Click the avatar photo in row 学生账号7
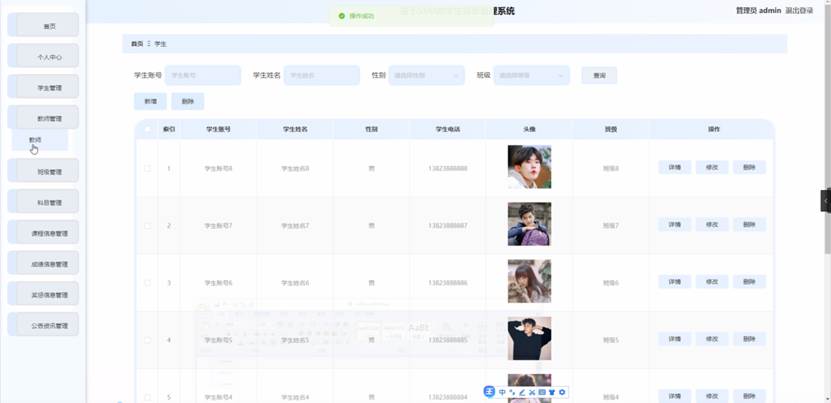Viewport: 831px width, 403px height. point(529,224)
